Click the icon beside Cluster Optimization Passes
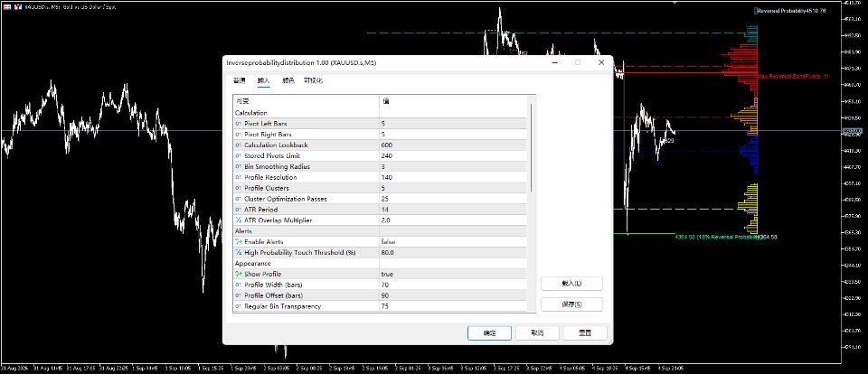 coord(238,199)
